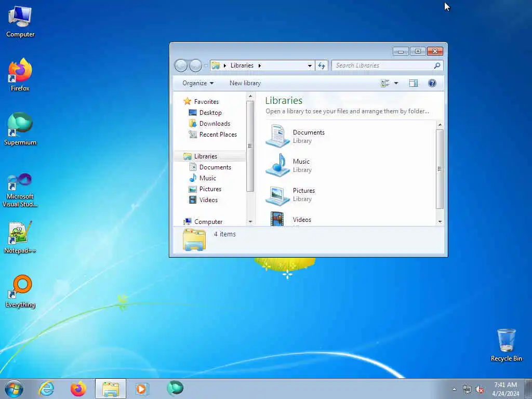Click the network status tray icon

[x=467, y=390]
